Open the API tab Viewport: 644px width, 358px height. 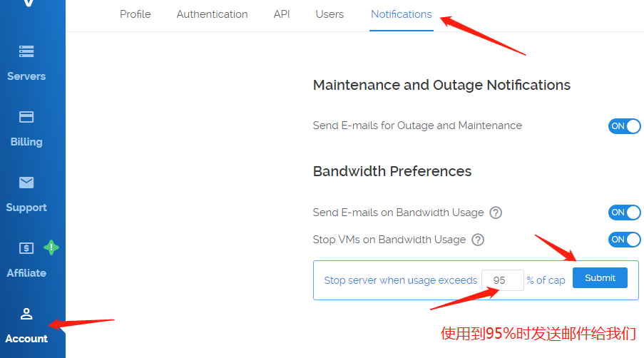pos(282,14)
